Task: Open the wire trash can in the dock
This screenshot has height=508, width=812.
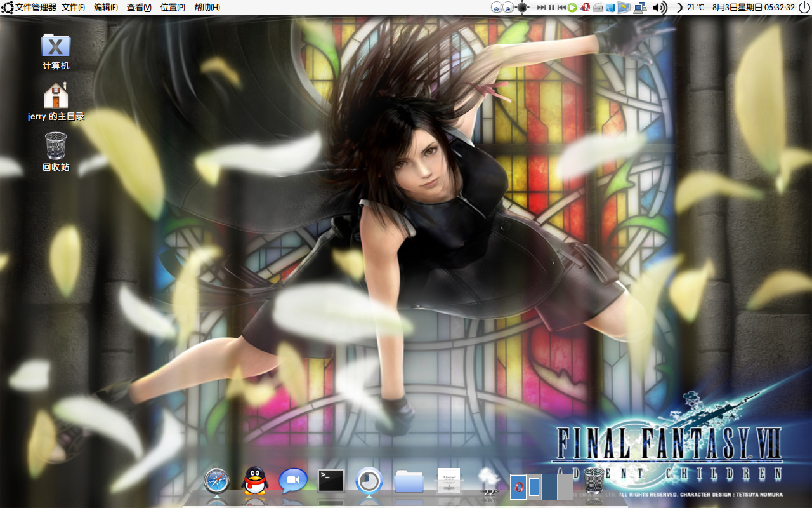Action: [x=593, y=481]
